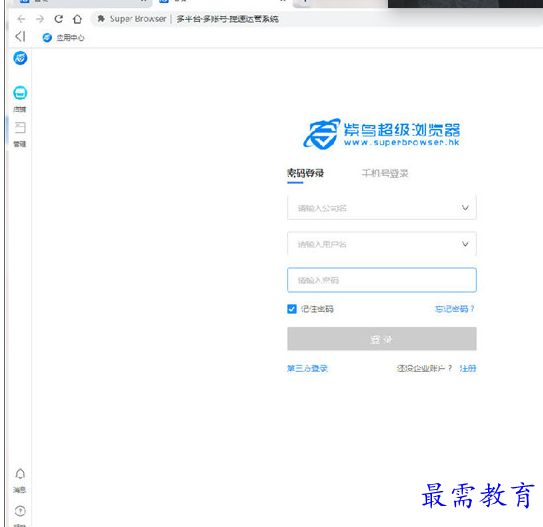The width and height of the screenshot is (543, 527).
Task: Open the 第三方登录 third-party login link
Action: tap(307, 368)
